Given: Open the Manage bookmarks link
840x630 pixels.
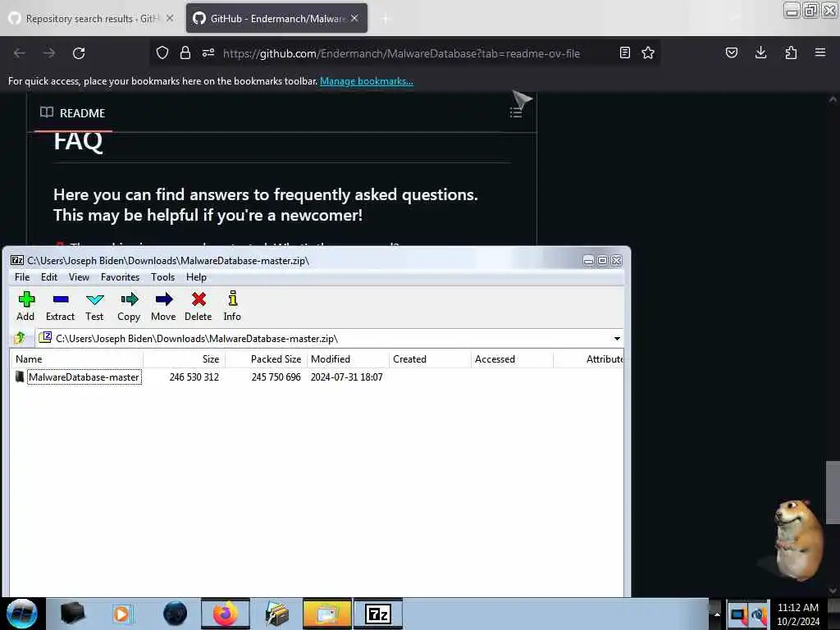Looking at the screenshot, I should [367, 81].
